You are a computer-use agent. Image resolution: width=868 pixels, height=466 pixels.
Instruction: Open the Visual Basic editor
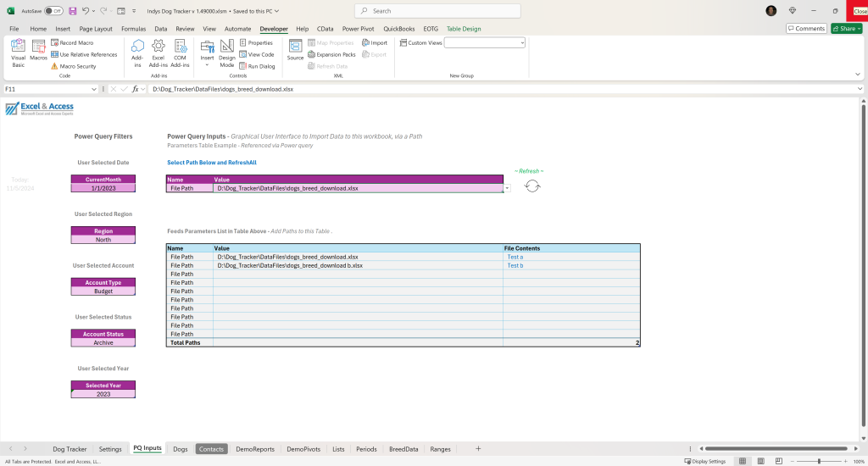pos(19,53)
